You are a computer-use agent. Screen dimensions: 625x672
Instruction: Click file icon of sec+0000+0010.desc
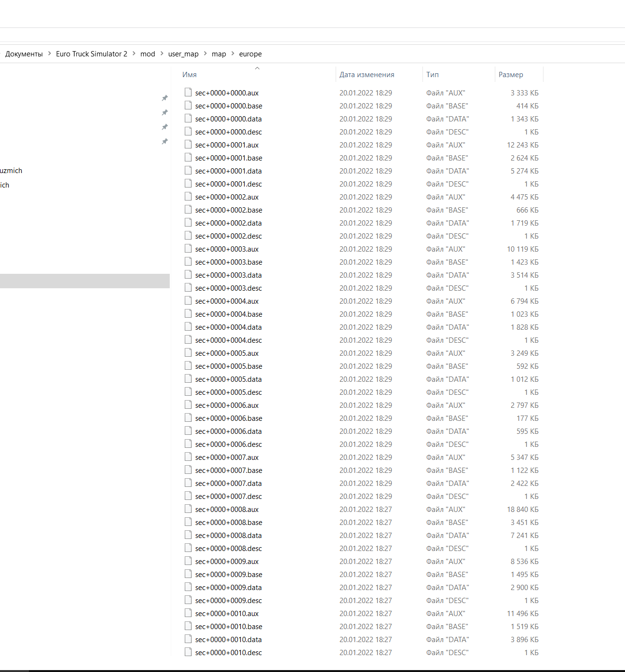(x=188, y=652)
